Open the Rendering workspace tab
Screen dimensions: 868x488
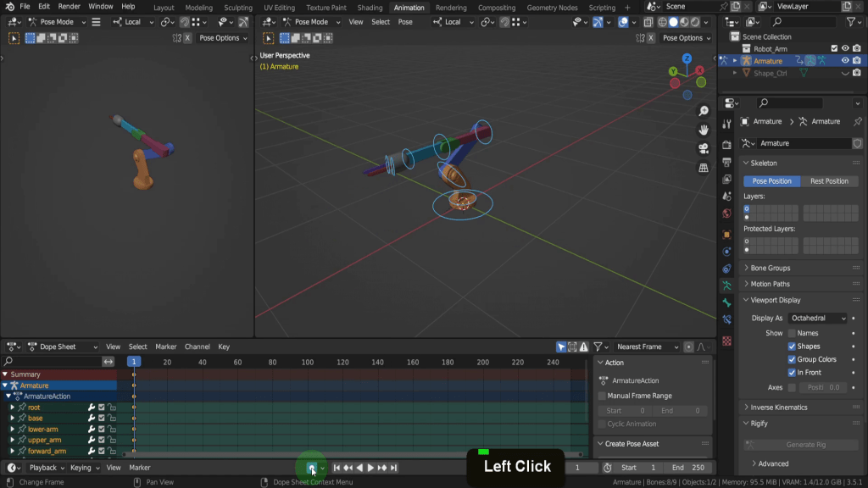[451, 8]
